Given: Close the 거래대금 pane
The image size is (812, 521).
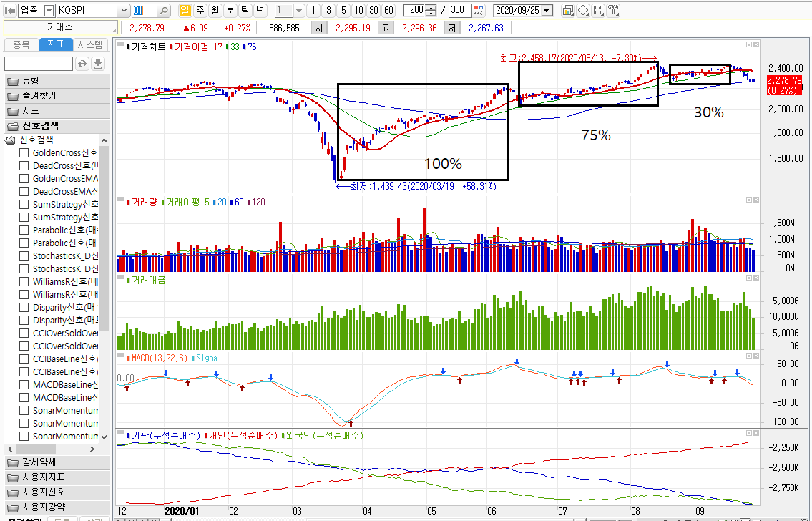Looking at the screenshot, I should click(756, 278).
